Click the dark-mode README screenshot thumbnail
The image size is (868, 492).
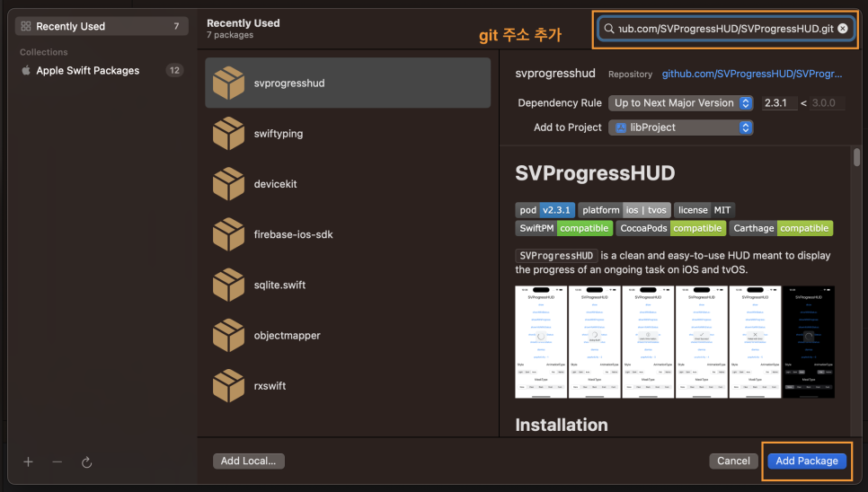(808, 342)
